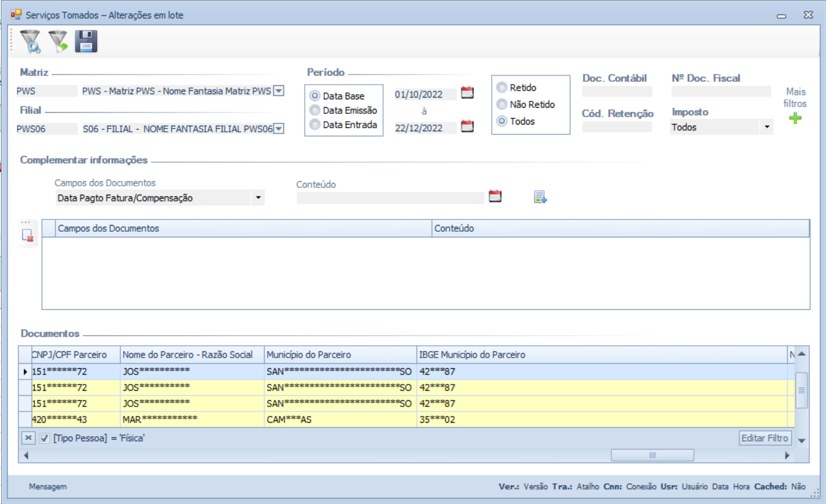Screen dimensions: 826x504
Task: Sort by Município do Parceiro column header
Action: tap(339, 355)
